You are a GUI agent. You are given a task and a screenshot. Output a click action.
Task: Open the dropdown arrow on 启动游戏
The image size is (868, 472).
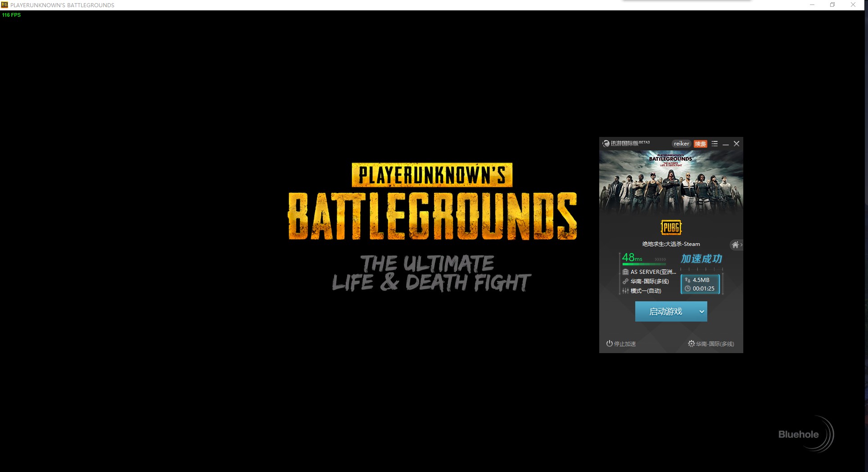(701, 312)
